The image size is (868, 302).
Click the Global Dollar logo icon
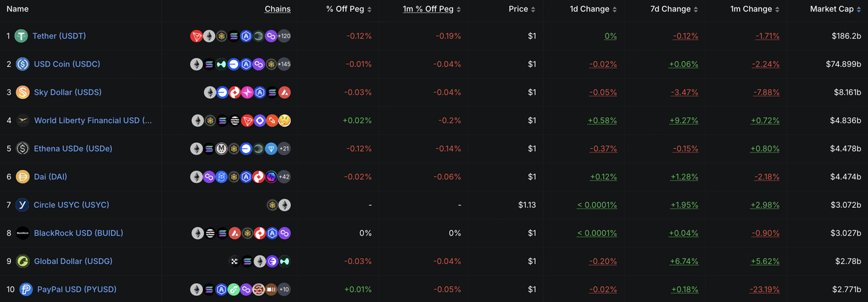pyautogui.click(x=22, y=261)
